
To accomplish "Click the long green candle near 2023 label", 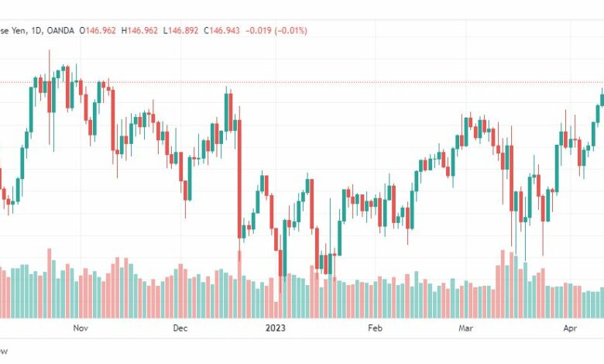I will pyautogui.click(x=285, y=248).
